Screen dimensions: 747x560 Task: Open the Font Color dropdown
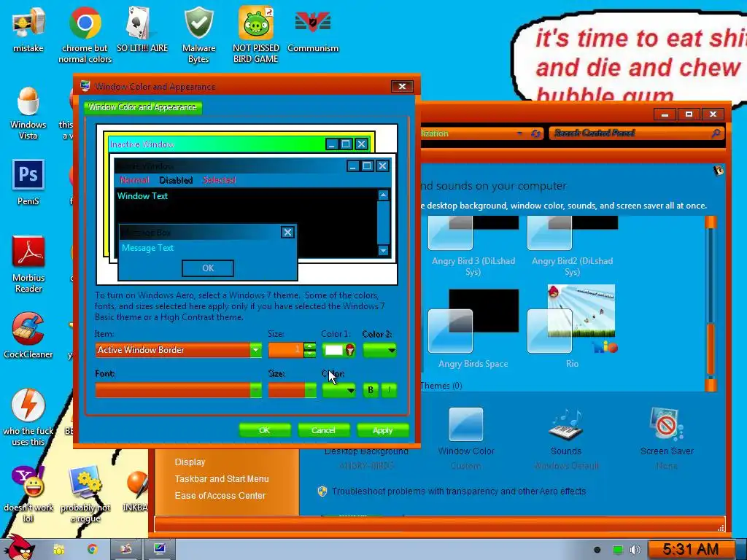pos(338,391)
